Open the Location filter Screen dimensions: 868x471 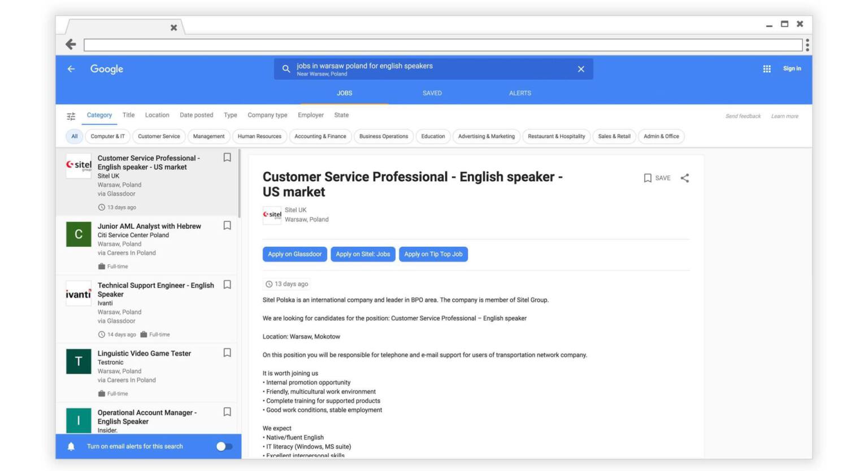click(157, 115)
